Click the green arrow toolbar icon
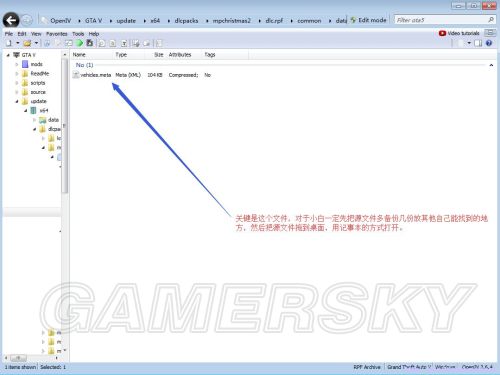500x375 pixels. tap(79, 43)
